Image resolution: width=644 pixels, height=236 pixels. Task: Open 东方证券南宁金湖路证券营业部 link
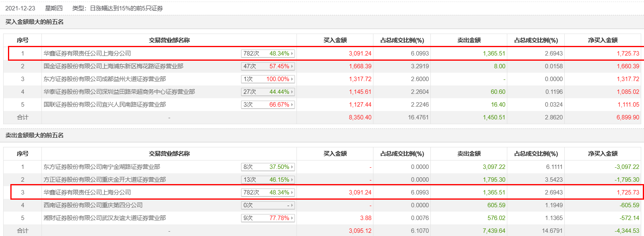(x=102, y=167)
